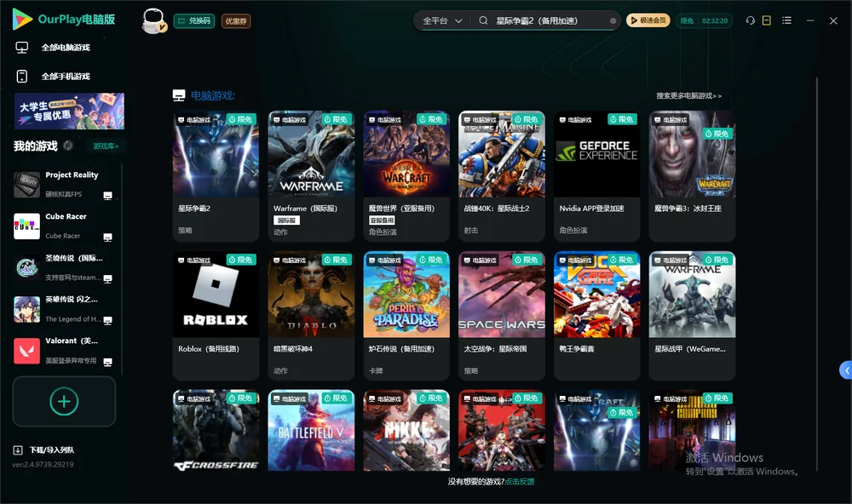Screen dimensions: 852x504
Task: Open Valorant in my games
Action: (x=64, y=351)
